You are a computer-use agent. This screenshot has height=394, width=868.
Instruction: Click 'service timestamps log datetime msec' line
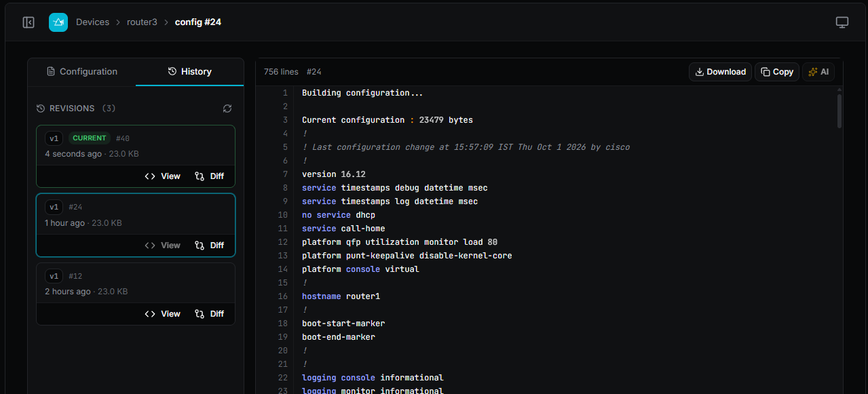coord(390,201)
